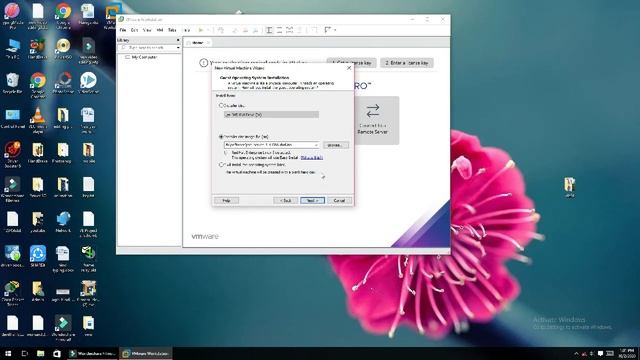The image size is (640, 360).
Task: Switch to the Home tab
Action: (x=197, y=42)
